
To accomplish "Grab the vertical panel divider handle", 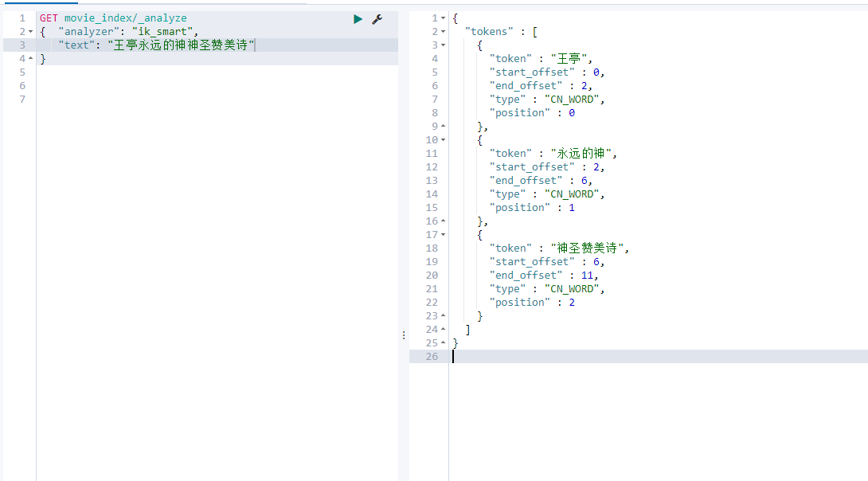I will [404, 335].
